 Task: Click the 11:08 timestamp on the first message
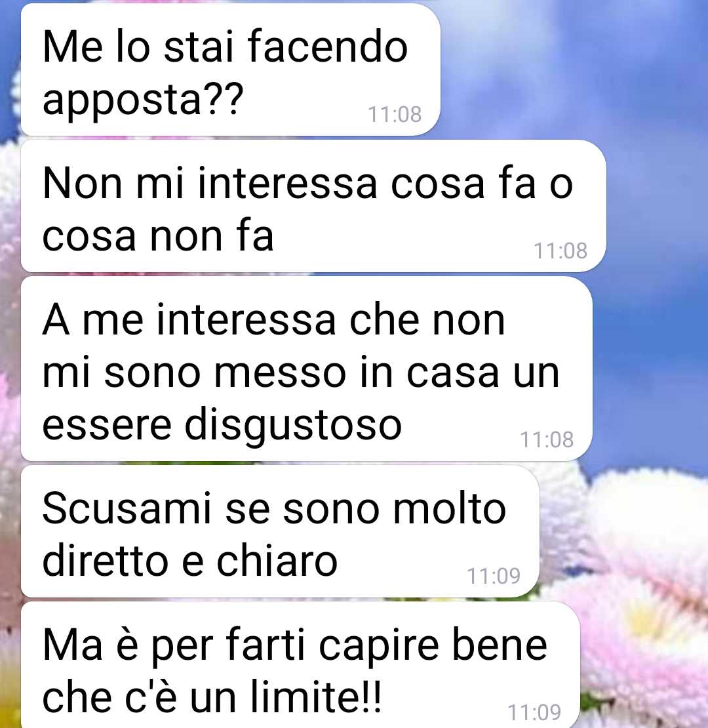[x=395, y=115]
